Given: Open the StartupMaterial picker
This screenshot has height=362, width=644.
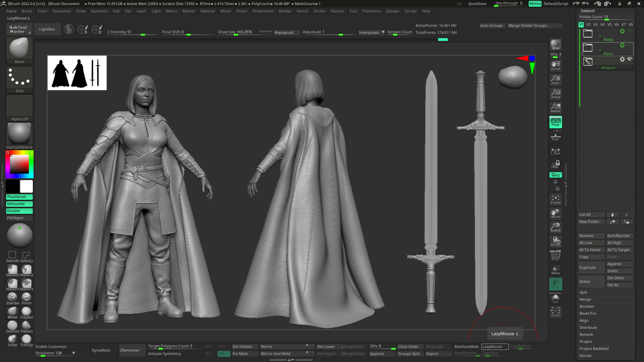Looking at the screenshot, I should click(x=19, y=136).
